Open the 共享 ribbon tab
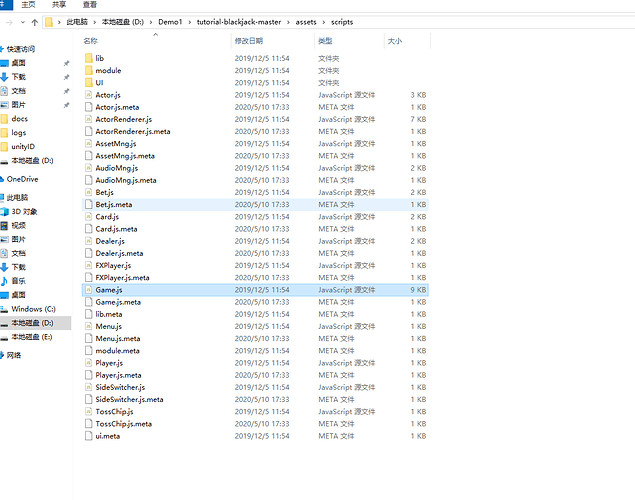Viewport: 635px width, 500px height. (59, 5)
